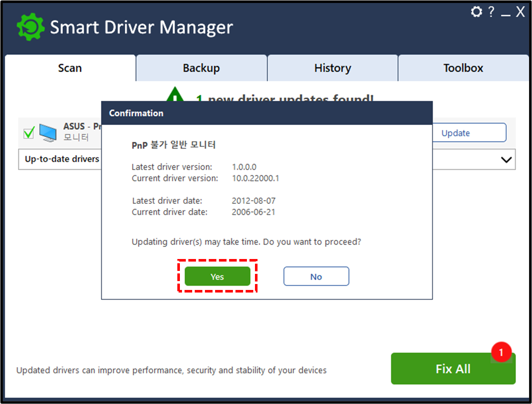This screenshot has height=404, width=532.
Task: Click the Up-to-date drivers label
Action: tap(62, 159)
